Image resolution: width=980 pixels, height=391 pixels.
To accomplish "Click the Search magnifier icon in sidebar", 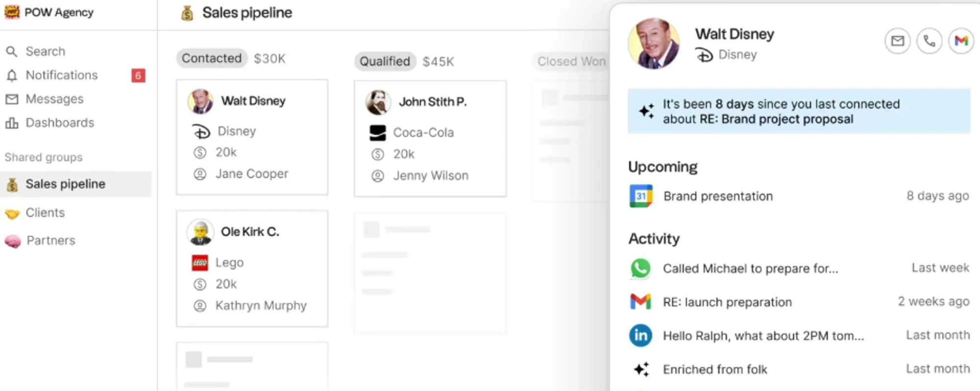I will 11,51.
